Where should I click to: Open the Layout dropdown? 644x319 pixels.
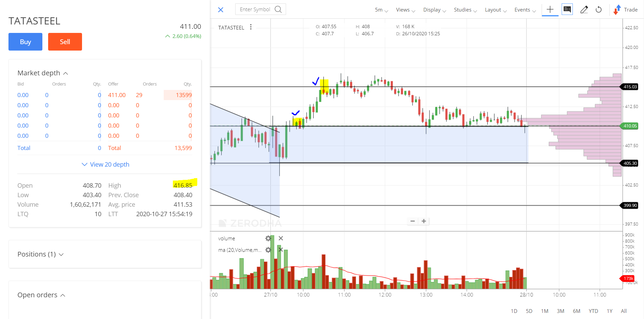[496, 10]
